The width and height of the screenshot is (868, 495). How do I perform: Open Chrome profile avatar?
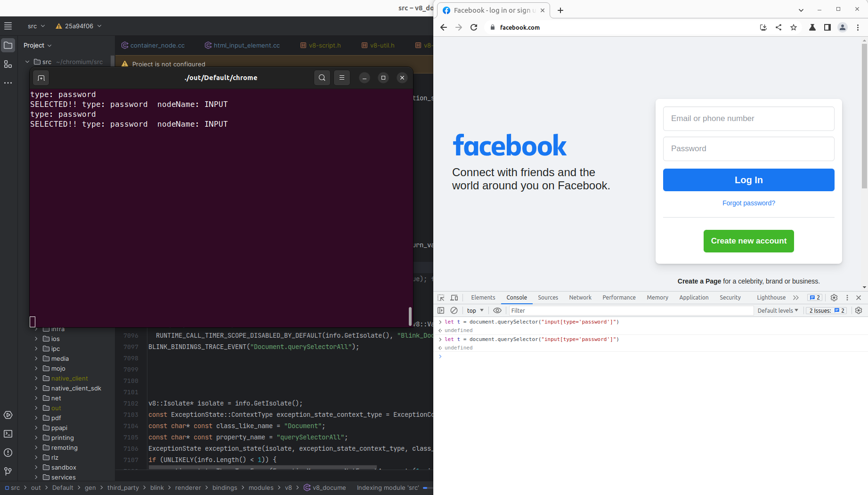(843, 27)
